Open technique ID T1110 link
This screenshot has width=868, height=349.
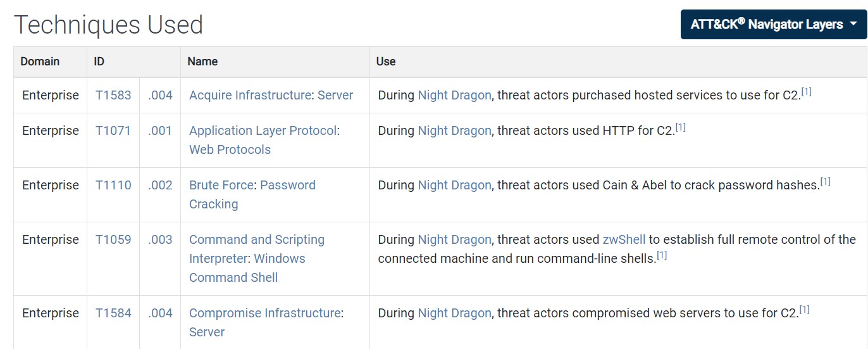pos(113,185)
